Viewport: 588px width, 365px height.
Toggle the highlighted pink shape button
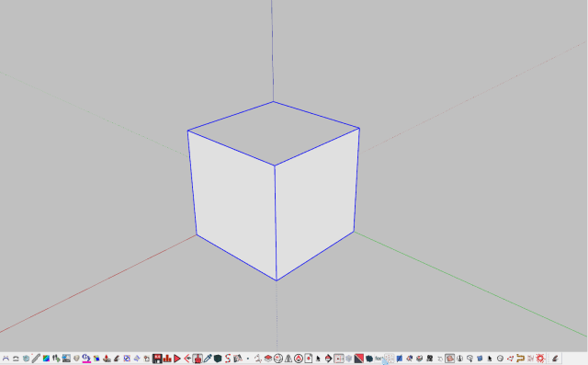pos(449,359)
